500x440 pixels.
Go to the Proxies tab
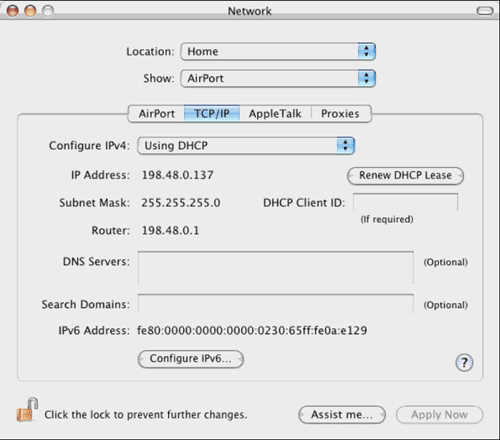tap(340, 114)
